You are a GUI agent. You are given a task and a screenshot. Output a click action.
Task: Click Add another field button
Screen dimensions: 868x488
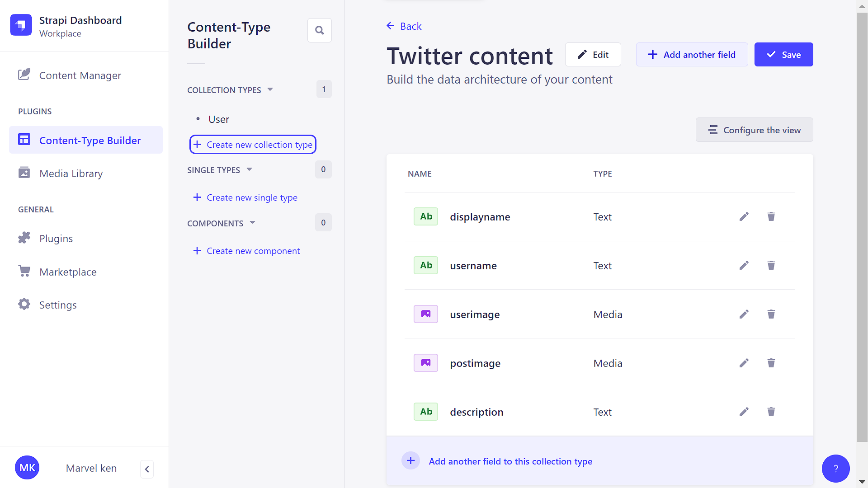(x=692, y=55)
